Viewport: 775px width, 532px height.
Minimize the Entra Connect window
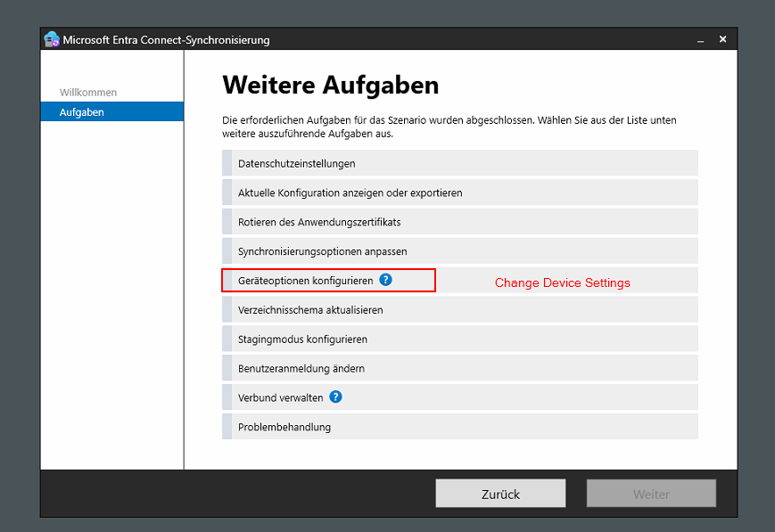700,39
